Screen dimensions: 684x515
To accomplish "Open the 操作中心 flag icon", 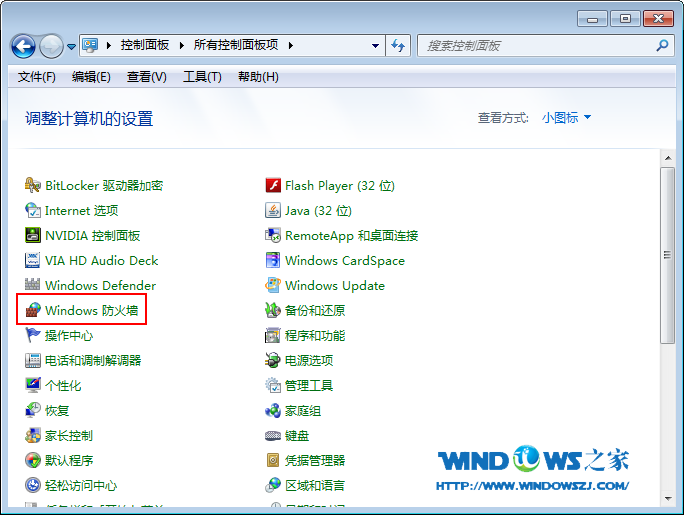I will (32, 335).
